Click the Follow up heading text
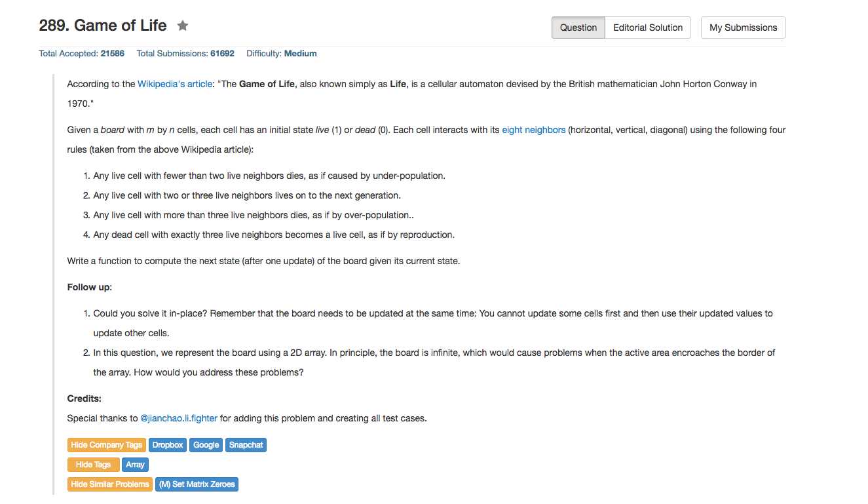Screen dimensions: 868x504 (89, 287)
